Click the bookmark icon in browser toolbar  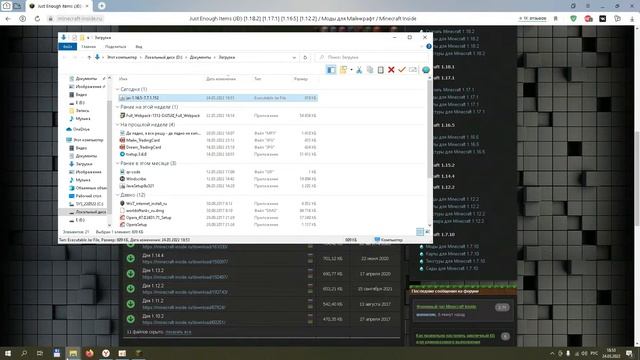point(556,19)
